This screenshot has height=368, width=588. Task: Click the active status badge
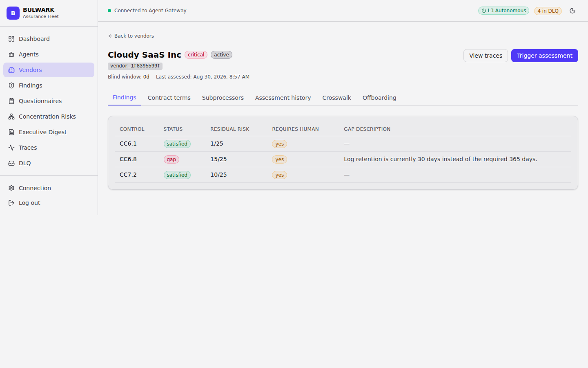tap(221, 55)
